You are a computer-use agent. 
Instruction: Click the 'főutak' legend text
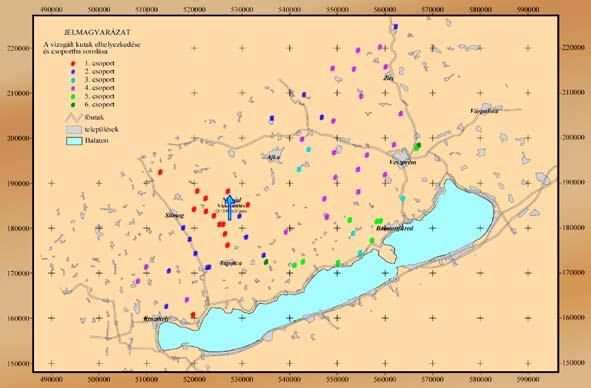93,117
